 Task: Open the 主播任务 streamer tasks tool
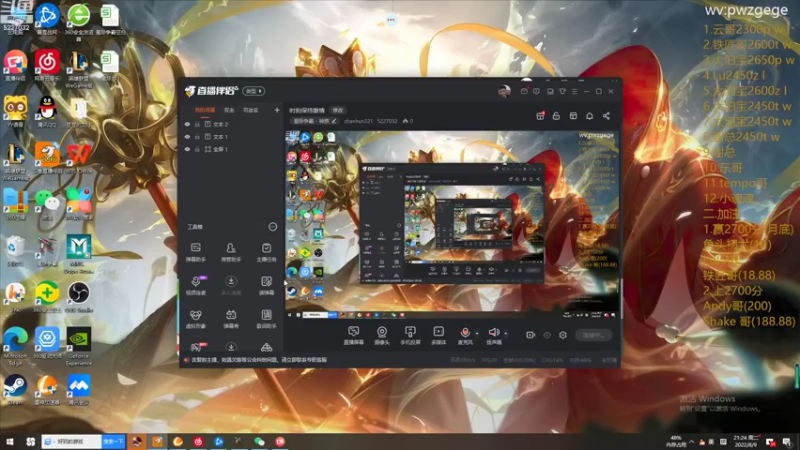pyautogui.click(x=266, y=252)
